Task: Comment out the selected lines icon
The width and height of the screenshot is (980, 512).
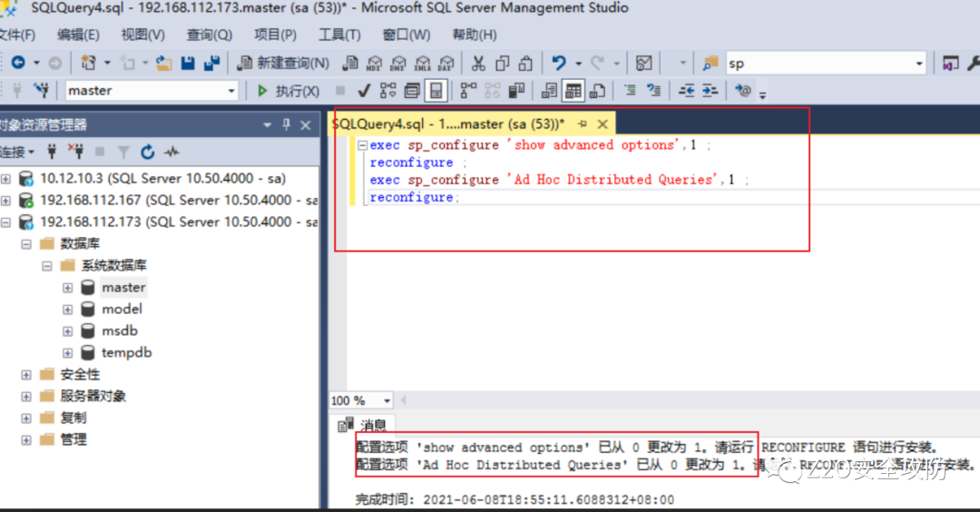Action: 630,91
